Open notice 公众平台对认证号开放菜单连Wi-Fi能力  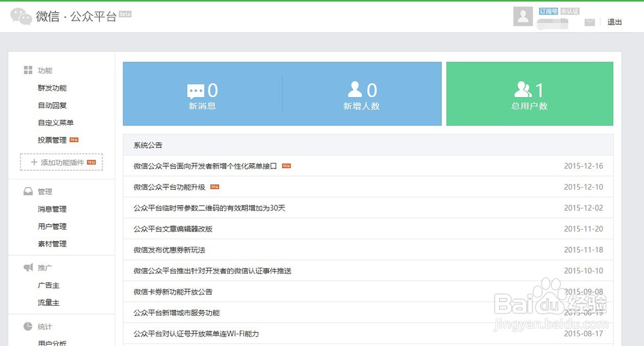click(x=196, y=334)
